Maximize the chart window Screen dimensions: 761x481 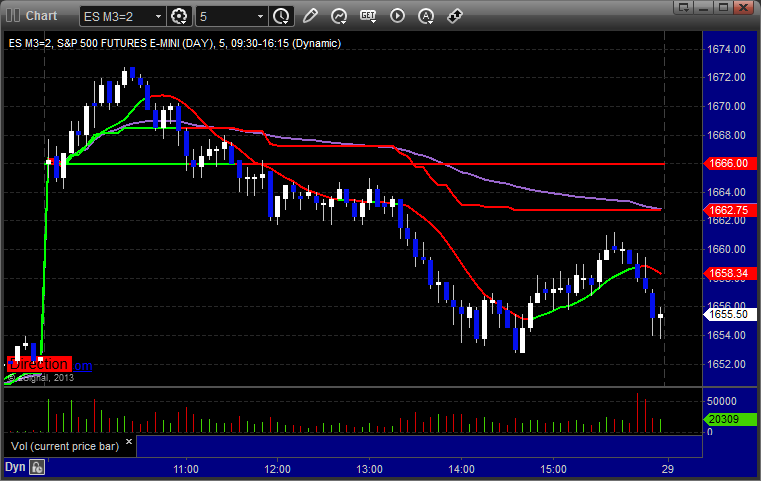click(x=723, y=7)
